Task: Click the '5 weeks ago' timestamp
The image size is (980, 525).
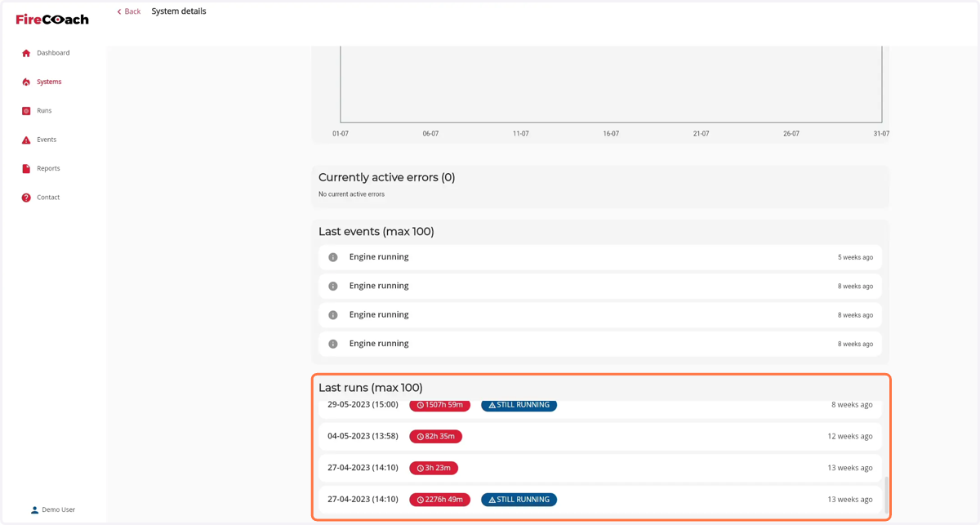Action: tap(855, 257)
